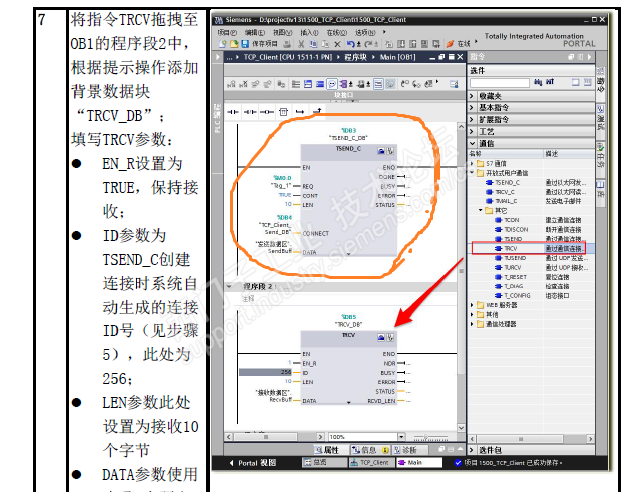
Task: Save project using 保存项目 button
Action: (x=260, y=44)
